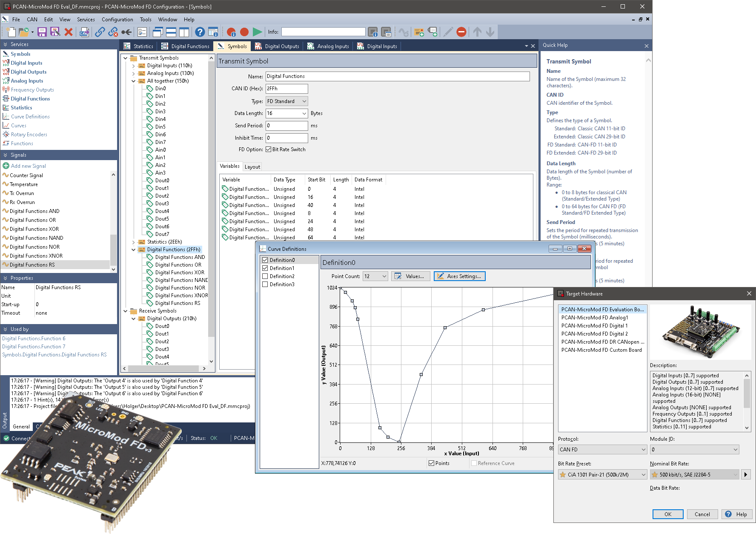
Task: Toggle the Bit Rate Switch checkbox
Action: 269,149
